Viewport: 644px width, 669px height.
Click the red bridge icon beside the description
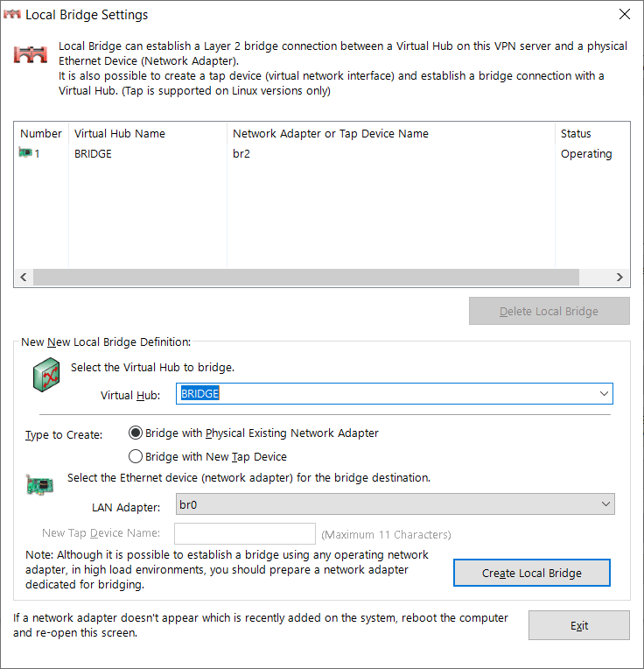[x=31, y=54]
